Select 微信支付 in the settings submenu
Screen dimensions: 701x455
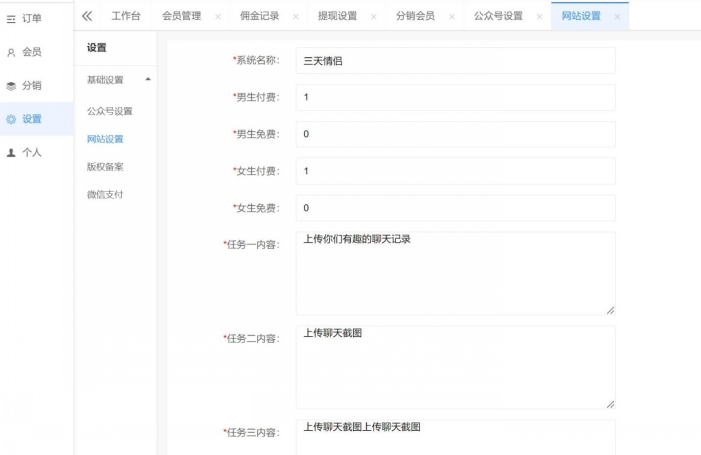point(105,194)
